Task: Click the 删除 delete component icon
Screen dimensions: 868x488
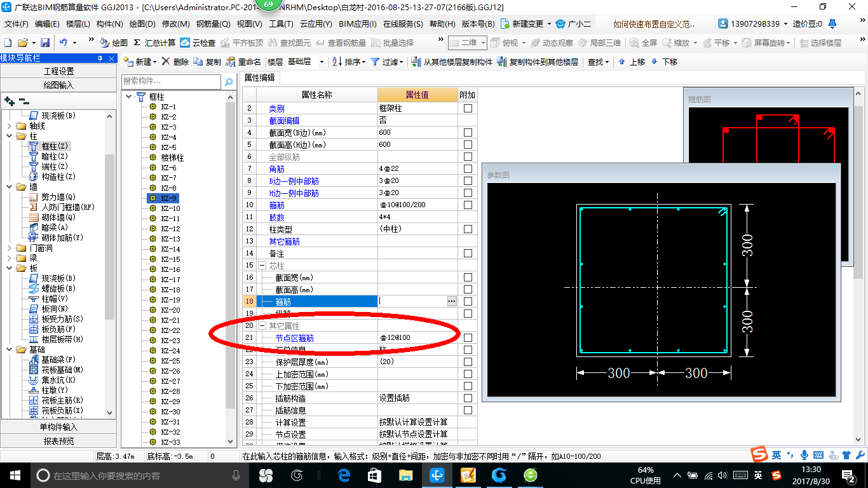Action: point(175,62)
